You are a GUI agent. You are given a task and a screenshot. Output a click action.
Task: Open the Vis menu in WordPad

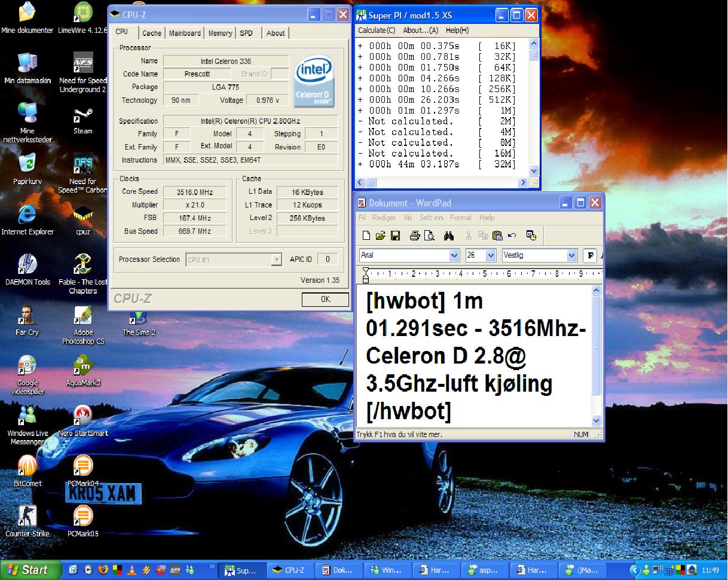click(x=408, y=218)
